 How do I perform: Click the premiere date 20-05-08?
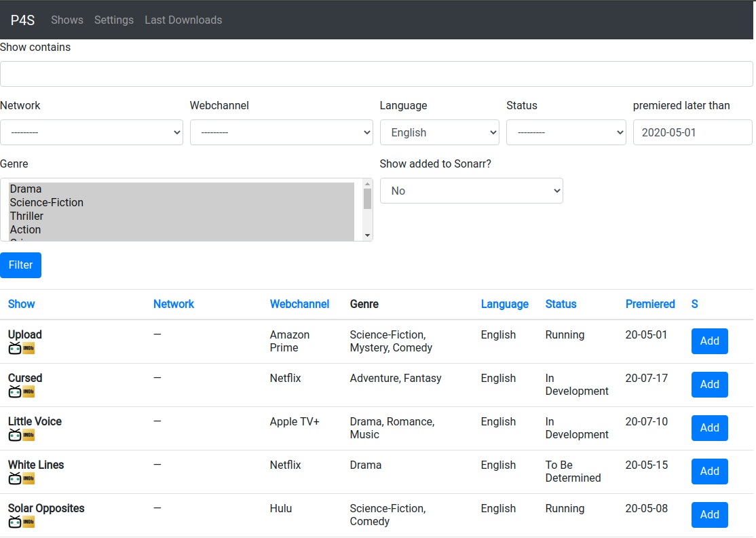[x=647, y=508]
